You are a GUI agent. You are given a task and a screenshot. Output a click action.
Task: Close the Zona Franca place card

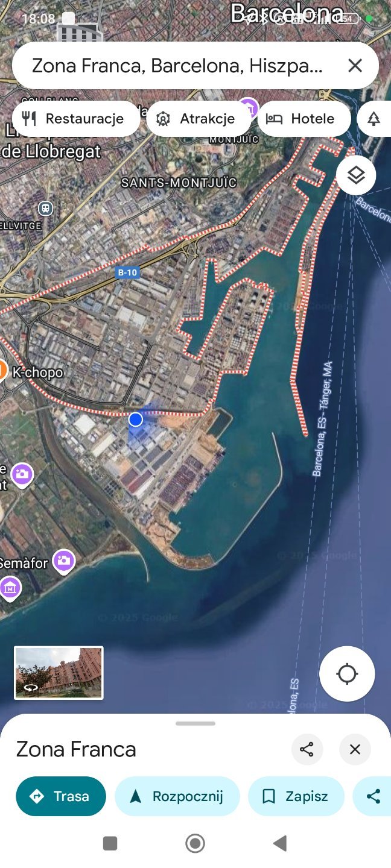(x=355, y=749)
